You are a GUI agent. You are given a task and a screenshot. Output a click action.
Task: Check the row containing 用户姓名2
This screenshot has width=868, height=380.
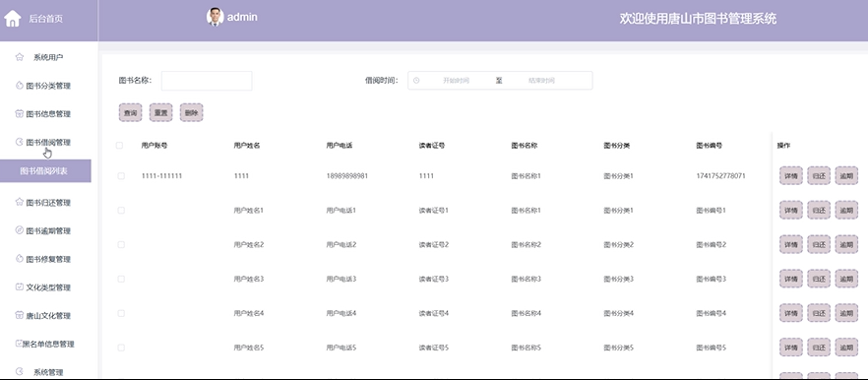121,245
